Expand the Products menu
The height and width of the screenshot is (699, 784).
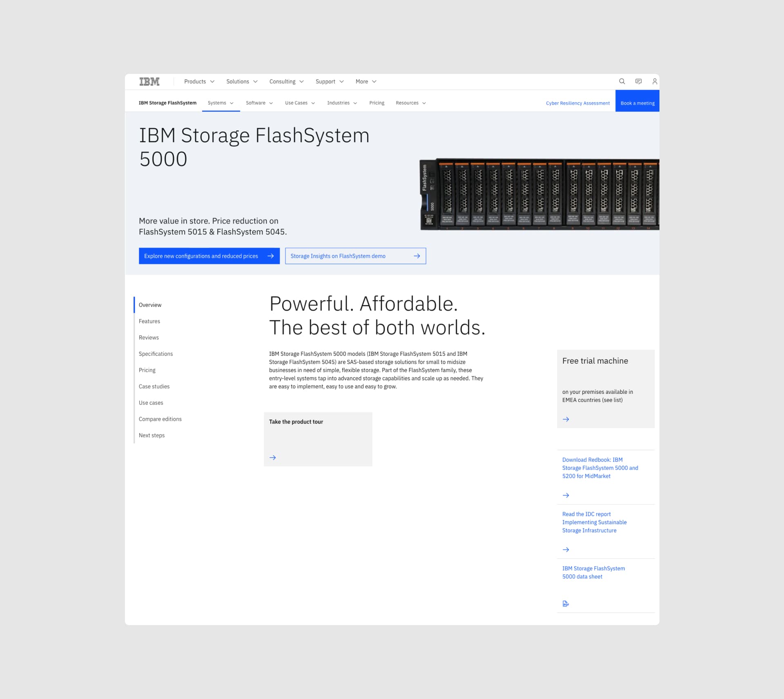(199, 82)
